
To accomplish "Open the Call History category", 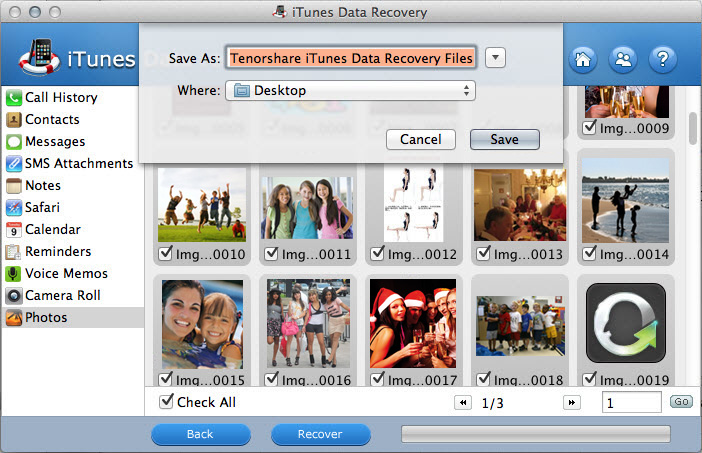I will (x=61, y=98).
